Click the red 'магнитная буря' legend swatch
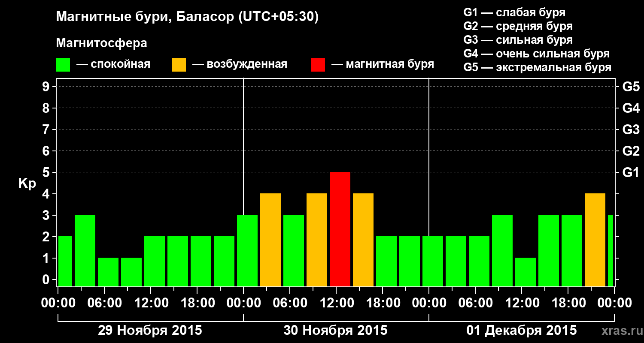Viewport: 644px width, 343px height. [x=318, y=65]
